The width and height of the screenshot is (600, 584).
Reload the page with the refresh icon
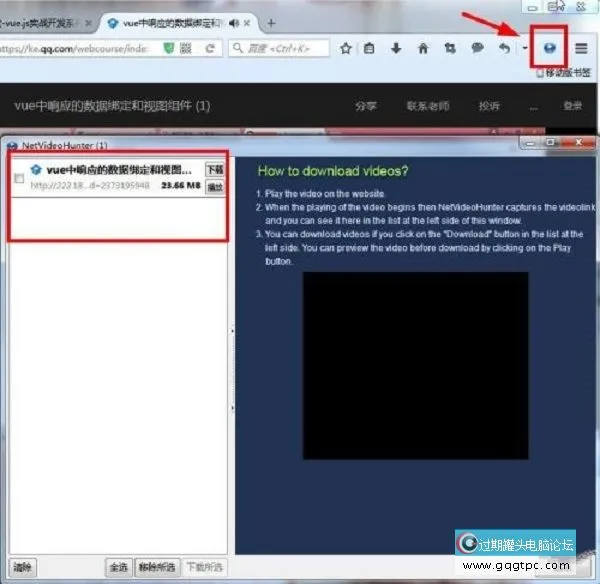coord(209,48)
